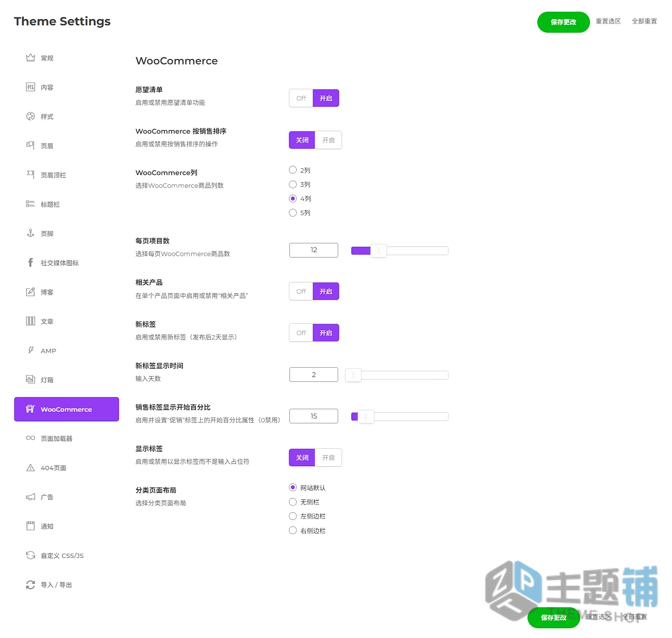Open the 页面加载器 section

point(66,439)
